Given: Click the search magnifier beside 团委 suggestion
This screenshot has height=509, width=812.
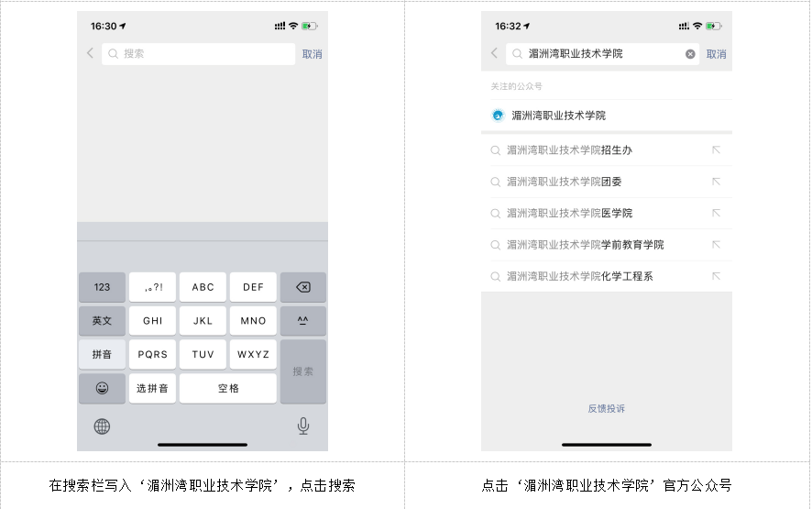Looking at the screenshot, I should click(496, 183).
